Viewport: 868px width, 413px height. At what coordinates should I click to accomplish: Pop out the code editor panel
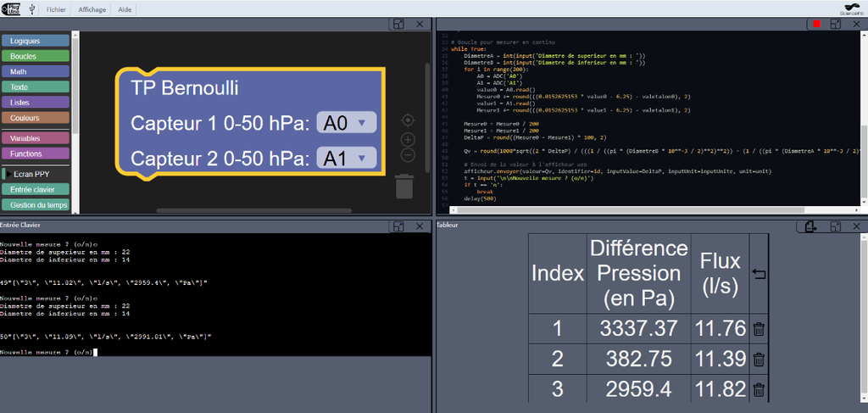(836, 24)
